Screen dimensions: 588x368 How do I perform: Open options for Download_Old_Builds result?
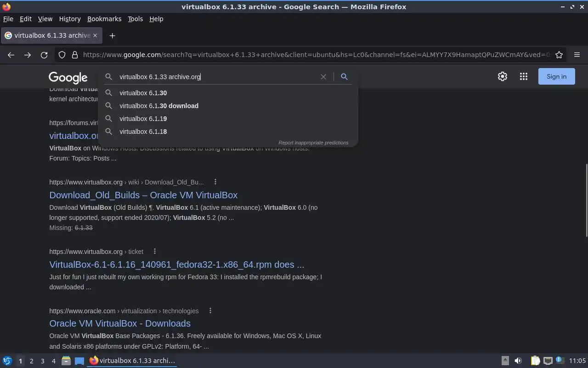[x=215, y=182]
